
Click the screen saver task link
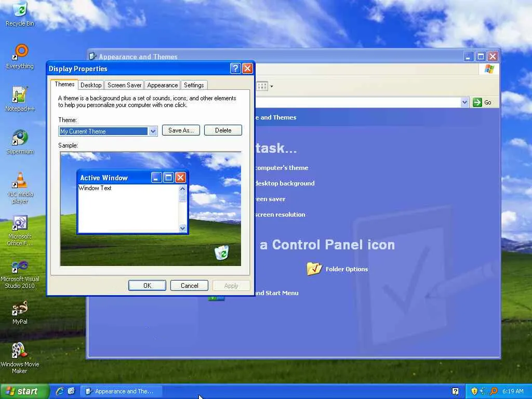(x=270, y=199)
